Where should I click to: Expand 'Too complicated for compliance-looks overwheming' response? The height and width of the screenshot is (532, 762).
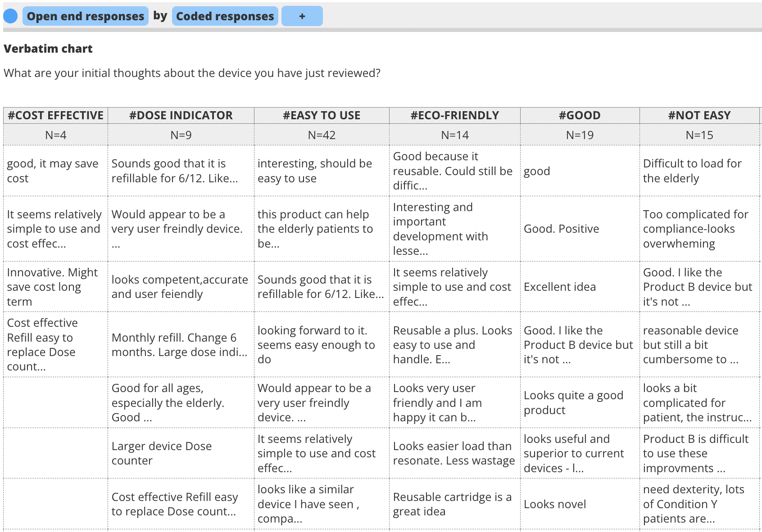coord(695,229)
